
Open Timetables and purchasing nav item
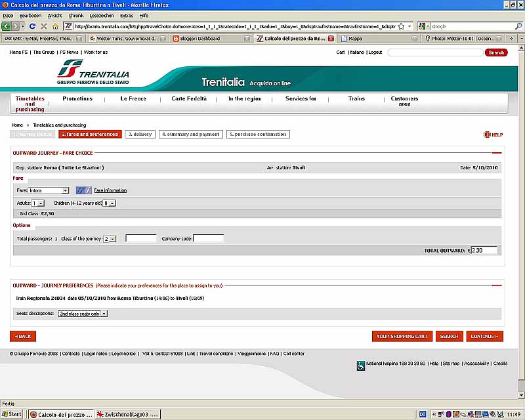pyautogui.click(x=30, y=104)
